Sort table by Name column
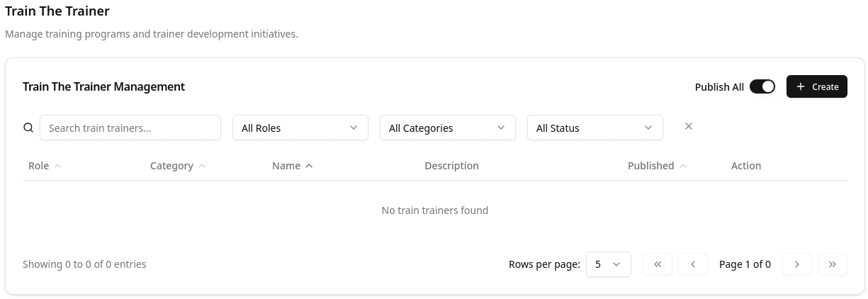This screenshot has width=868, height=299. pos(293,166)
